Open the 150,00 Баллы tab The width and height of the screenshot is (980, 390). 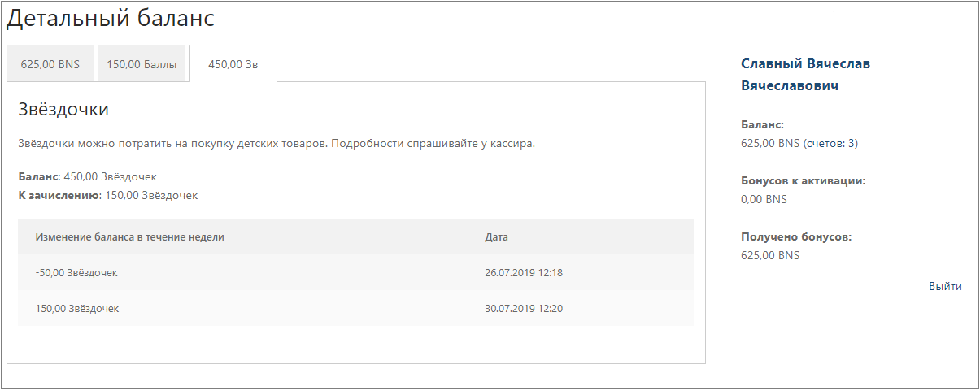pyautogui.click(x=142, y=65)
